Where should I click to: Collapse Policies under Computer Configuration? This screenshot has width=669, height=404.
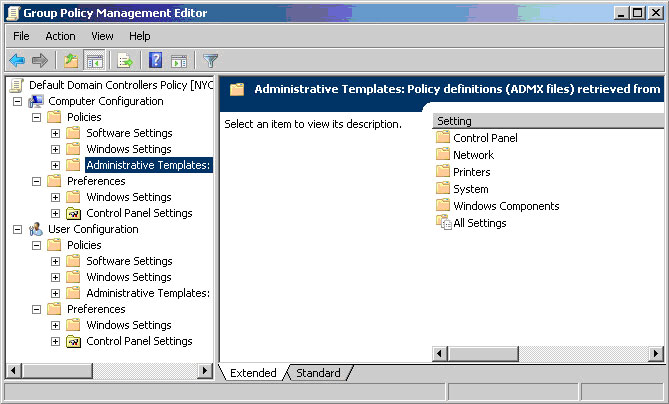pos(37,117)
